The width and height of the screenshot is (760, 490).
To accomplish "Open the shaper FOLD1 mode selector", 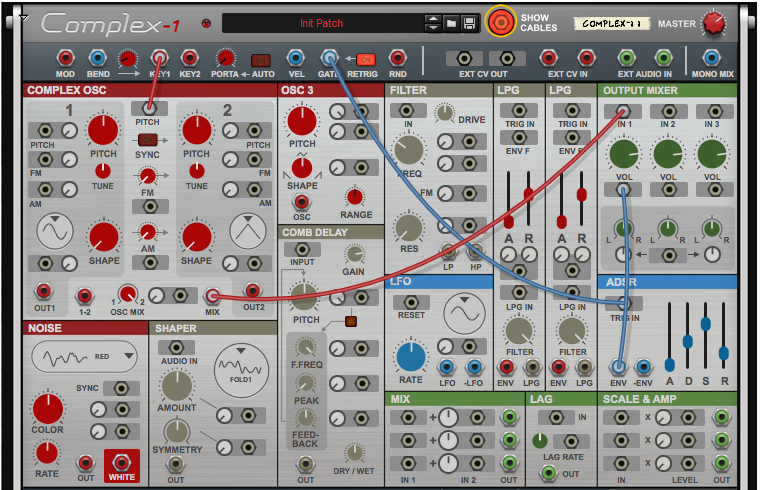I will pyautogui.click(x=241, y=371).
